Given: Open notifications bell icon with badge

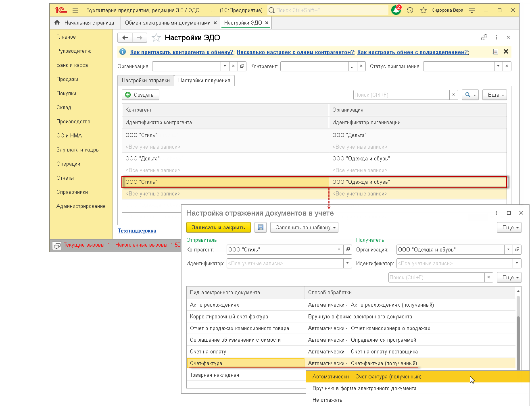Looking at the screenshot, I should [x=396, y=10].
